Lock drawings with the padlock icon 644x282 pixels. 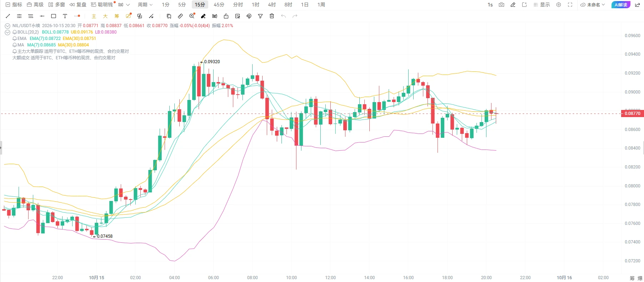pyautogui.click(x=226, y=16)
